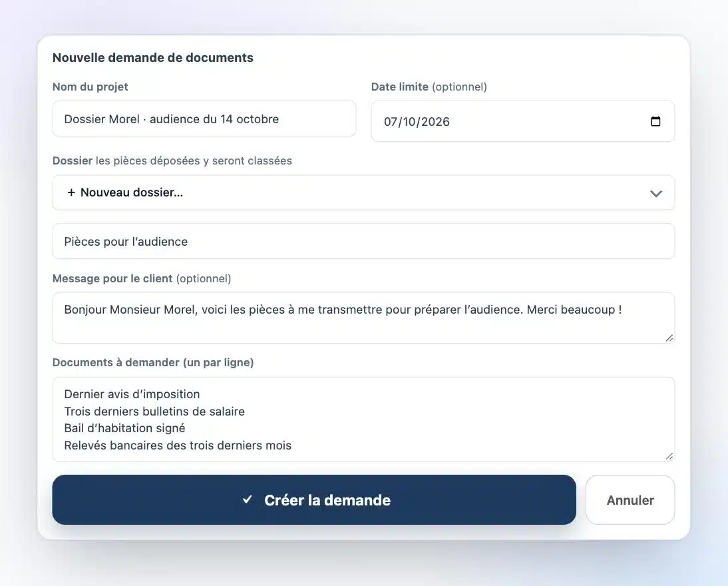The width and height of the screenshot is (728, 586).
Task: Cancel with the Annuler button
Action: coord(630,499)
